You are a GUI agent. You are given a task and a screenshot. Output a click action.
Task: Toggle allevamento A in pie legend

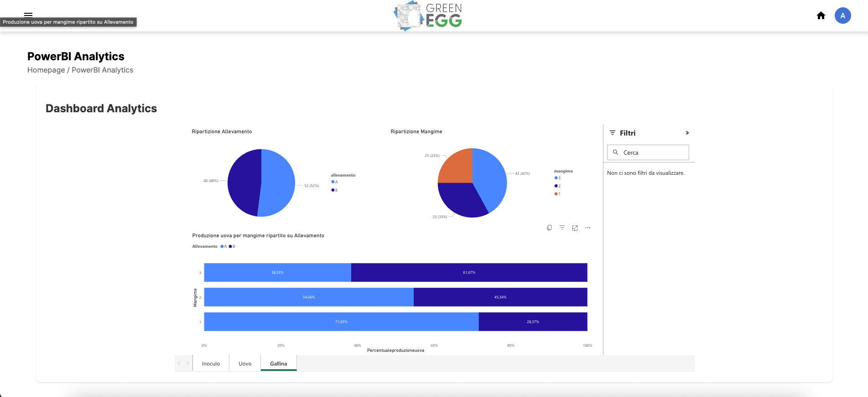pyautogui.click(x=335, y=182)
